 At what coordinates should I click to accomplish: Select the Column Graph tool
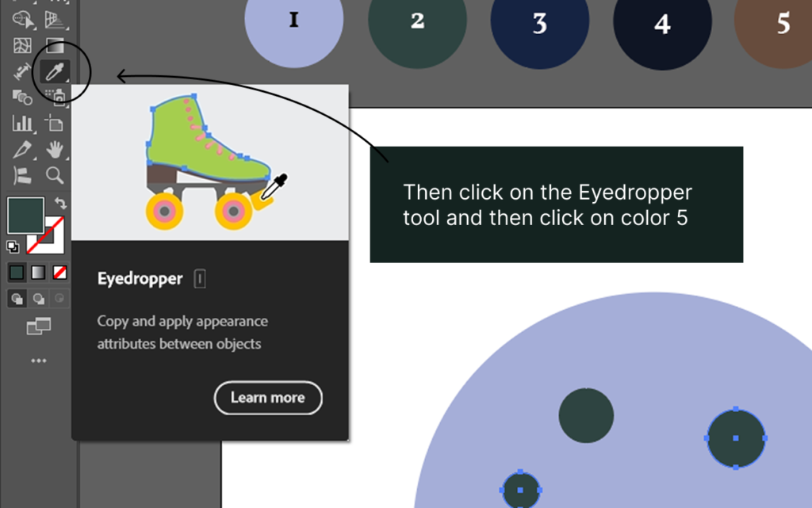pyautogui.click(x=22, y=123)
